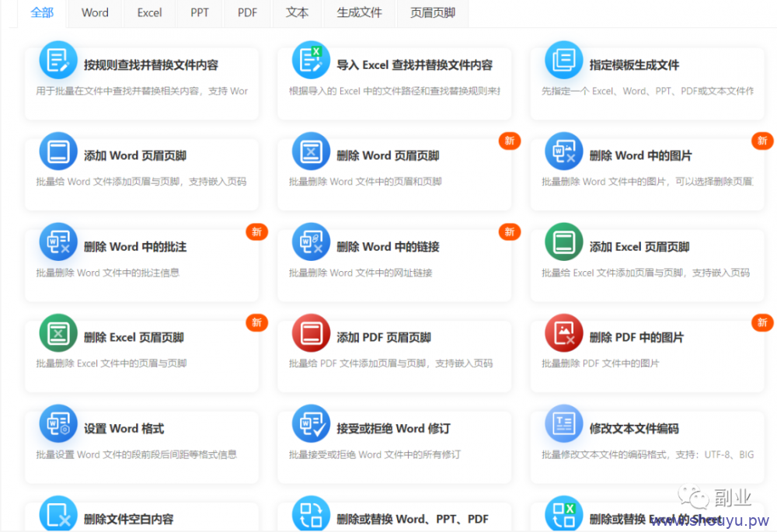Click description 批量删除 PDF 文件中的图片
This screenshot has width=777, height=532.
[601, 363]
